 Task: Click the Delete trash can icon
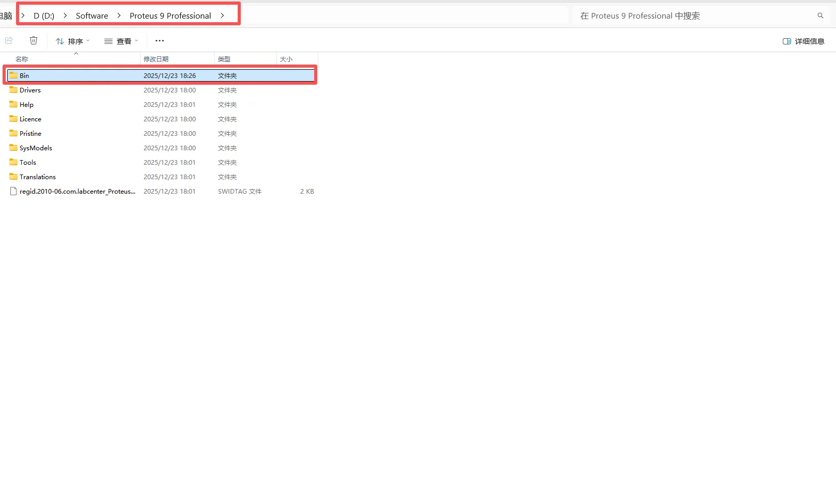tap(34, 41)
